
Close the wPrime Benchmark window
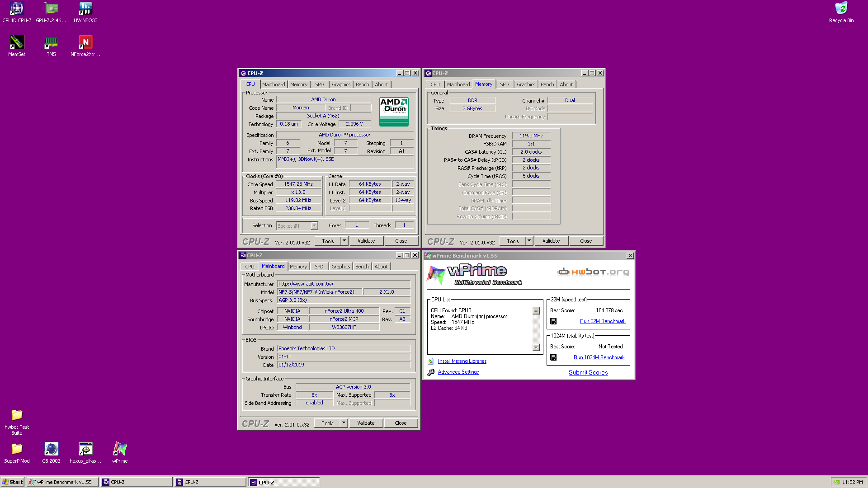point(630,256)
